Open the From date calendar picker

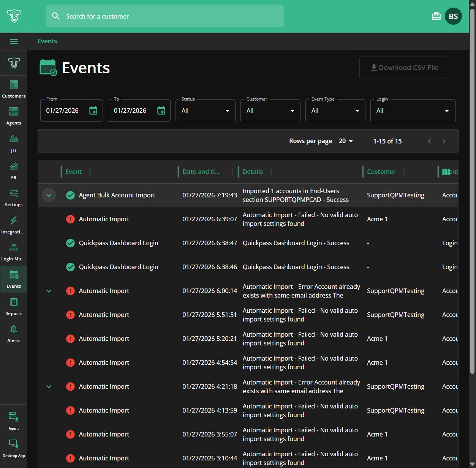pos(93,110)
